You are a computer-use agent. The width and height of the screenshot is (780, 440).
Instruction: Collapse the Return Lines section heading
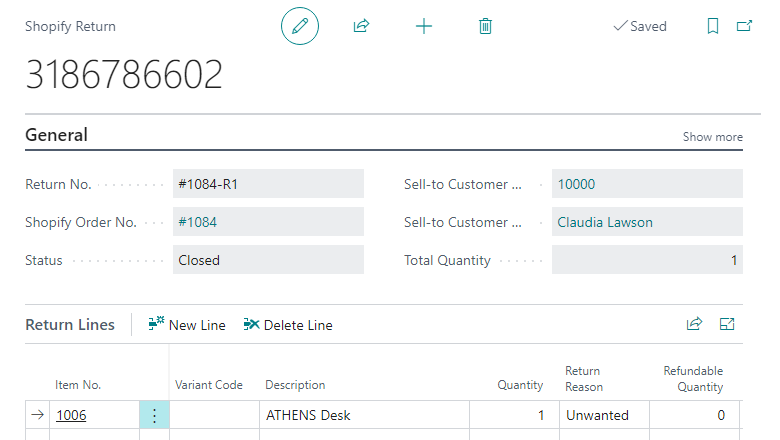pyautogui.click(x=70, y=325)
